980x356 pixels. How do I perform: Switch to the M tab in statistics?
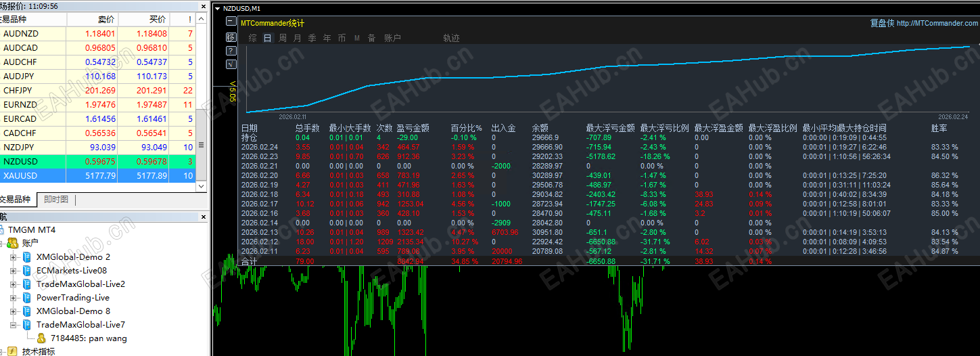tap(357, 39)
